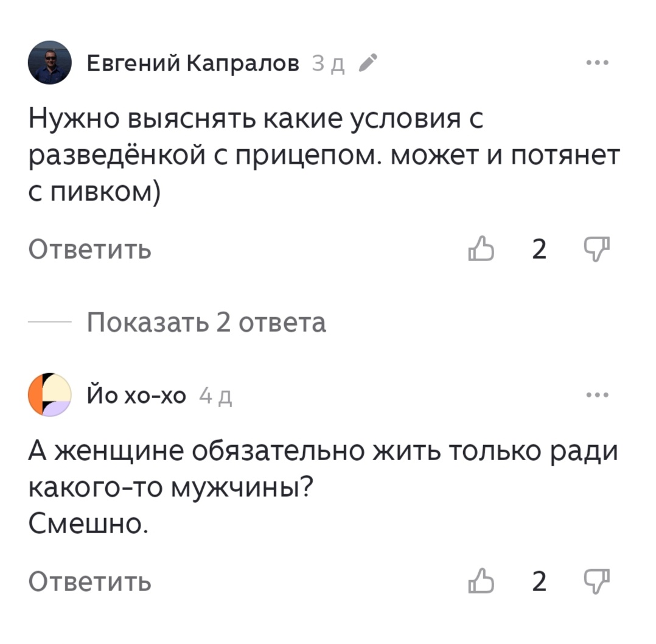Screen dimensions: 656x644
Task: Open the options menu on Йо хо-хо's comment
Action: [598, 394]
